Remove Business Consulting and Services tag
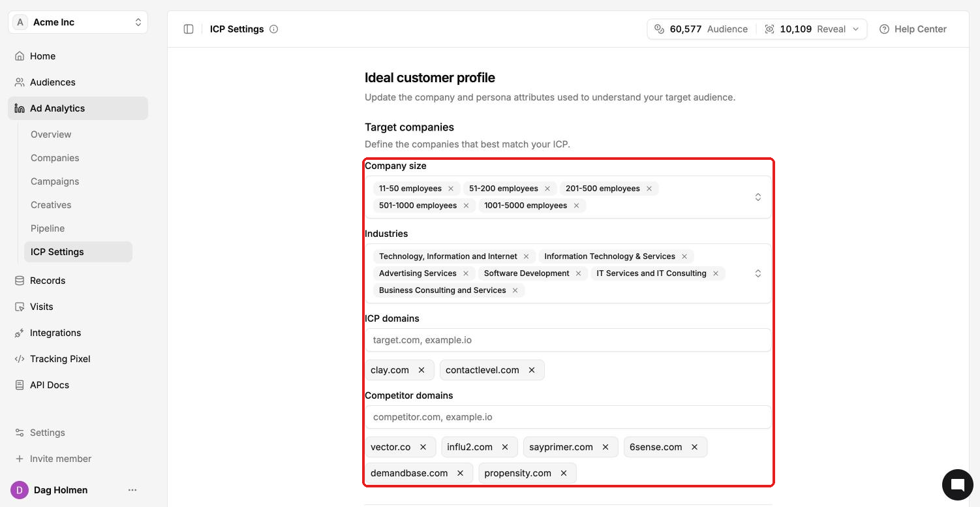The height and width of the screenshot is (507, 980). tap(515, 290)
